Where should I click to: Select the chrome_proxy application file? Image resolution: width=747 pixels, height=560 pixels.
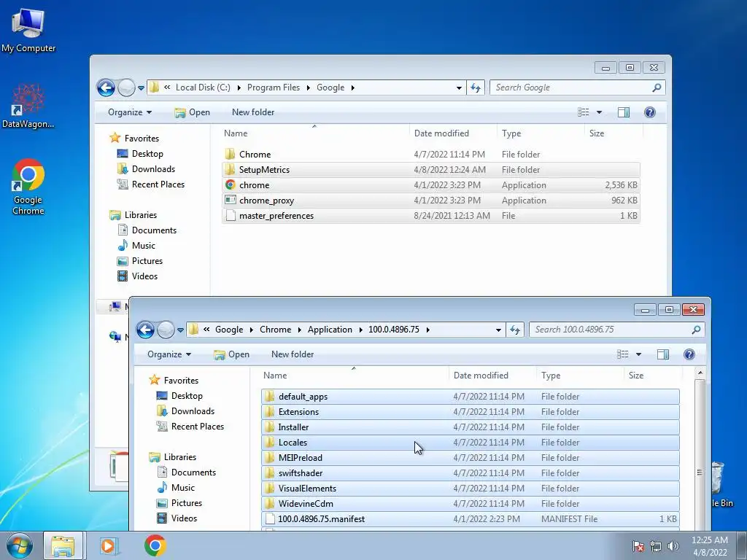coord(430,201)
